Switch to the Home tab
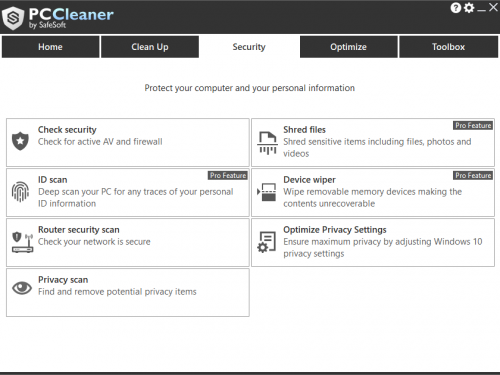The height and width of the screenshot is (375, 500). [x=50, y=47]
